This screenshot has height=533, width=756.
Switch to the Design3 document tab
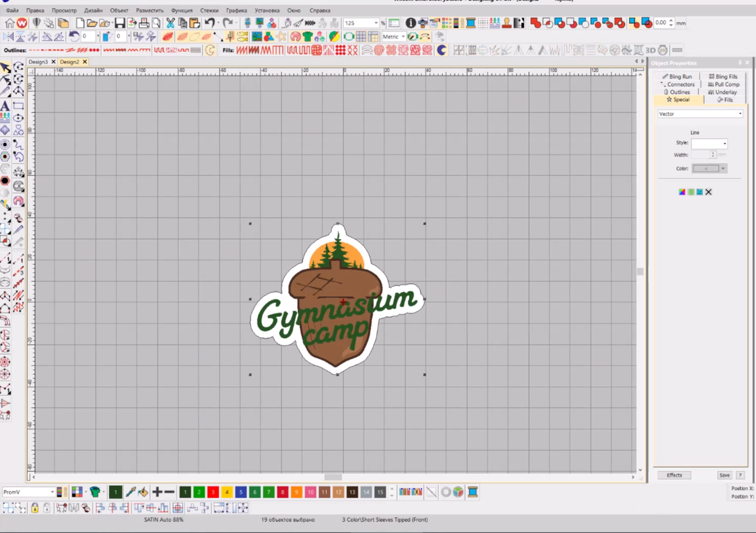point(38,62)
